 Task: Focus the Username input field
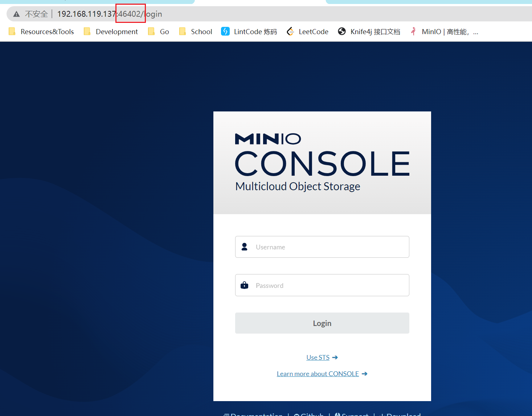[x=322, y=247]
